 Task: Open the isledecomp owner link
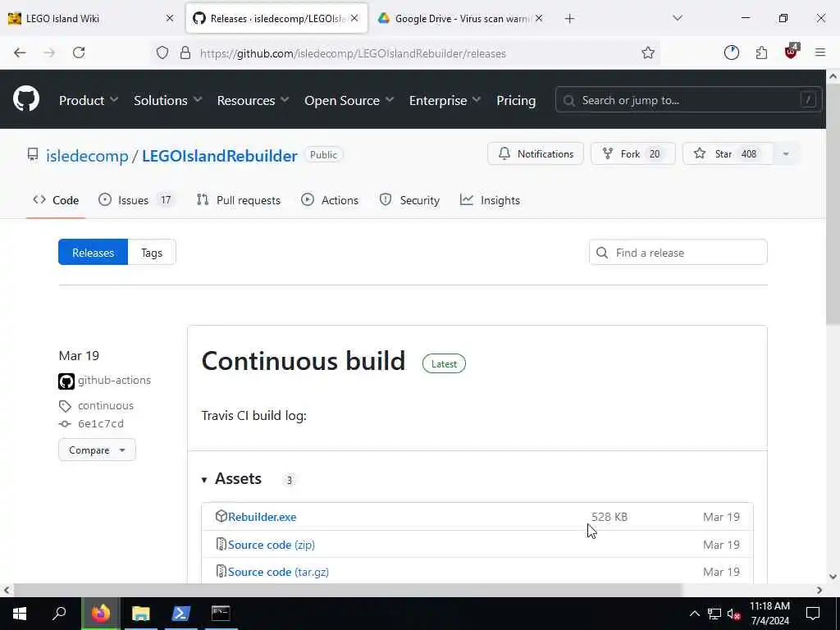pos(87,156)
